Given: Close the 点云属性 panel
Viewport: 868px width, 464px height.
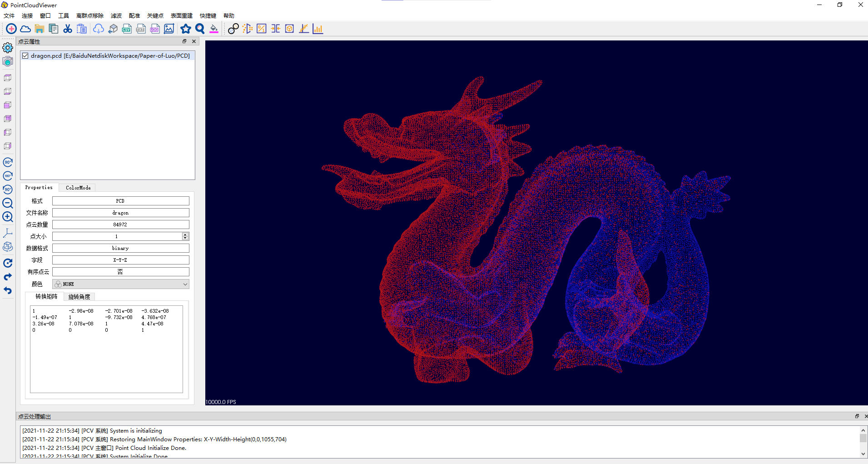Looking at the screenshot, I should 194,41.
